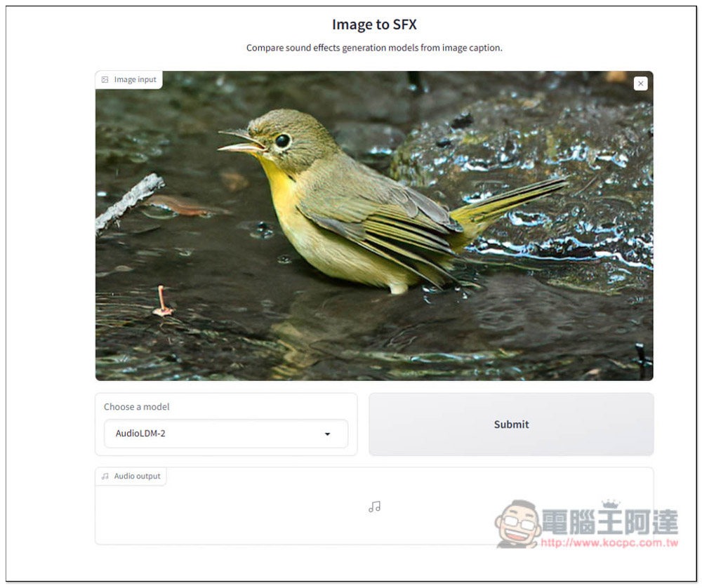Open the Choose a model dropdown arrow
The image size is (702, 588).
click(327, 434)
